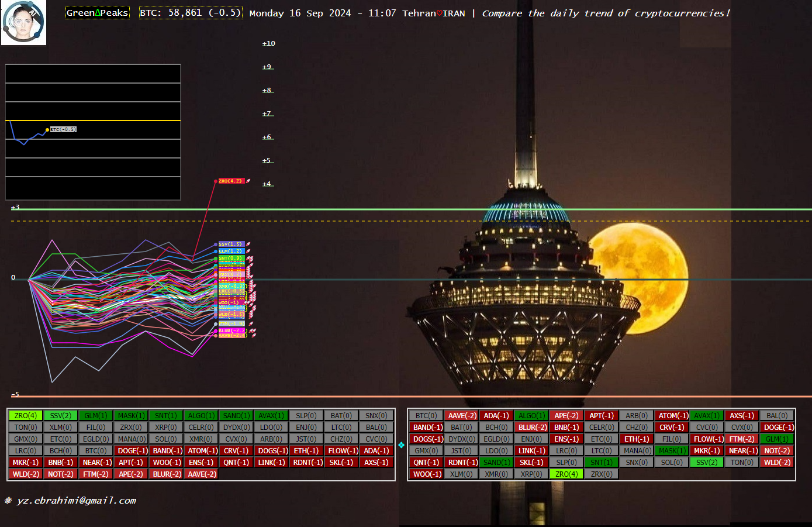Click the BLUR(-2.2) chart line label
Image resolution: width=812 pixels, height=527 pixels.
pyautogui.click(x=232, y=330)
